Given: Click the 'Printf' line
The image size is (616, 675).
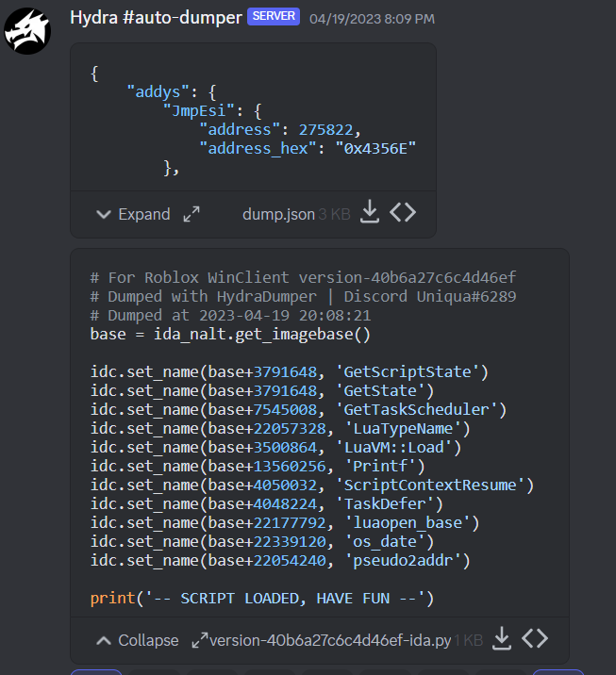Looking at the screenshot, I should (x=258, y=467).
